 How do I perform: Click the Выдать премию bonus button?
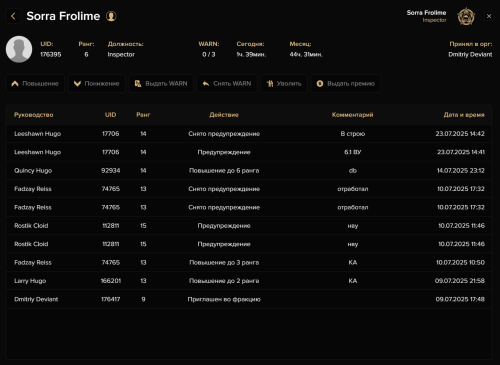coord(346,83)
